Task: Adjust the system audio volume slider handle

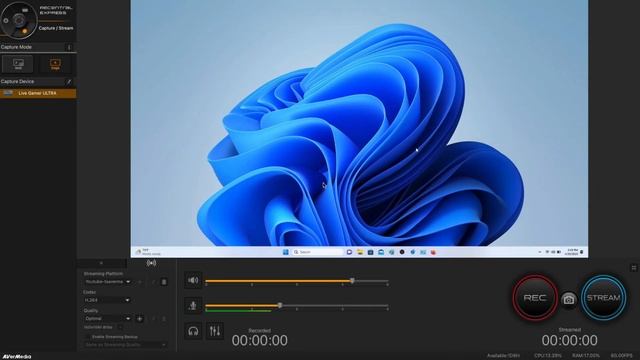Action: pos(352,280)
